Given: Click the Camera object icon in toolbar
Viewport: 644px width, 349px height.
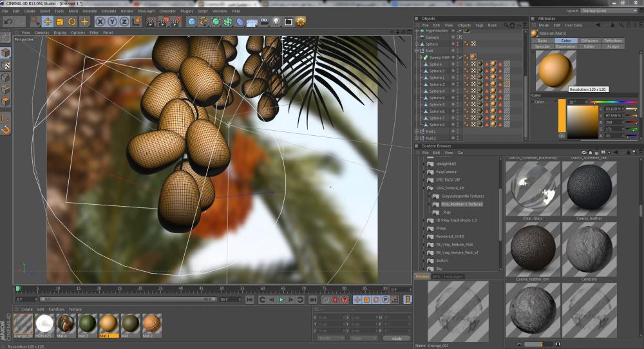Looking at the screenshot, I should [x=264, y=21].
